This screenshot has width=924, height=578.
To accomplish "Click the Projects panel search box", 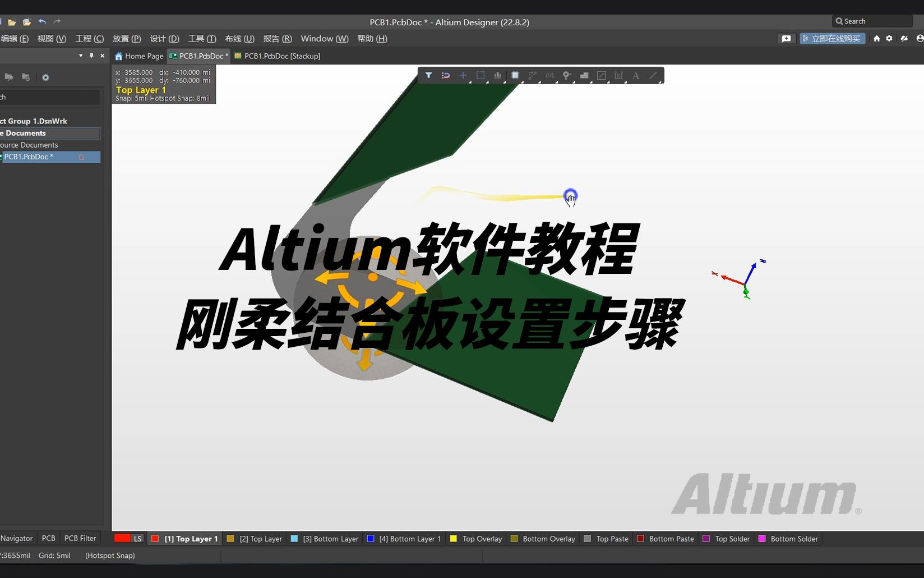I will point(49,97).
